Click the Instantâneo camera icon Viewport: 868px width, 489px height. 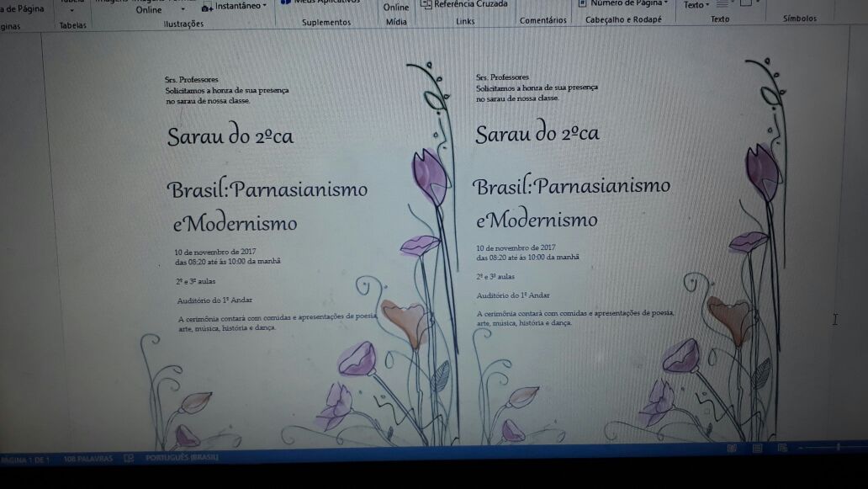point(207,7)
